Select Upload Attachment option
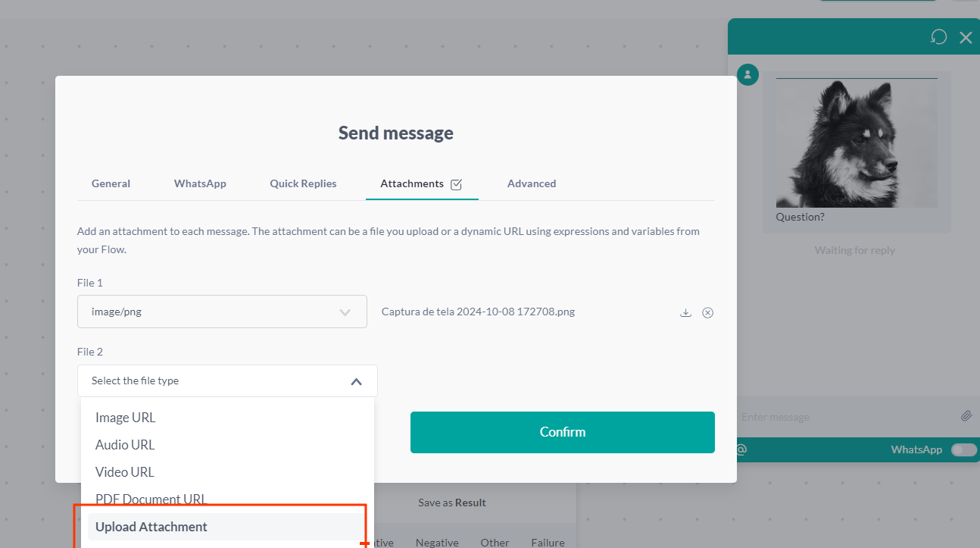Image resolution: width=980 pixels, height=548 pixels. coord(151,527)
